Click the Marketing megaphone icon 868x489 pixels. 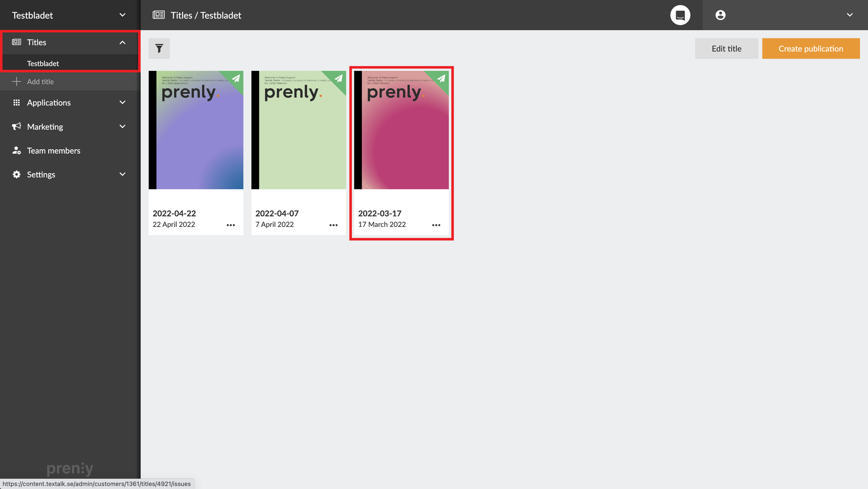click(x=17, y=126)
